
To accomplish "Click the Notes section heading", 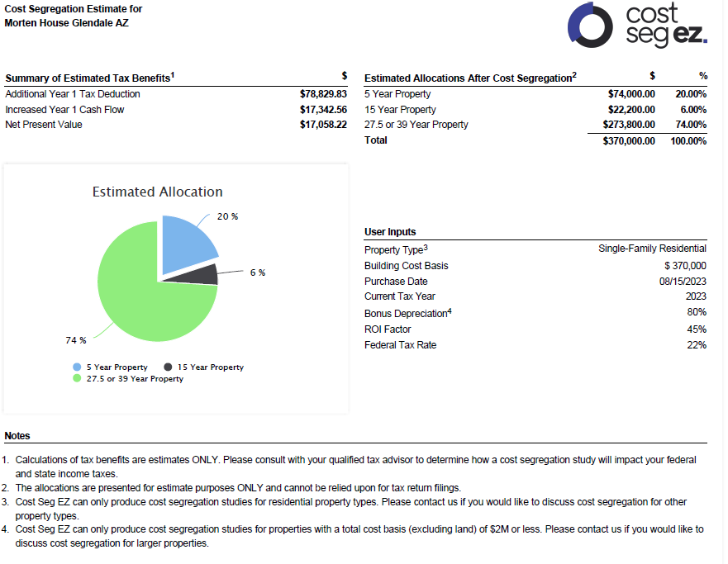I will pos(17,435).
